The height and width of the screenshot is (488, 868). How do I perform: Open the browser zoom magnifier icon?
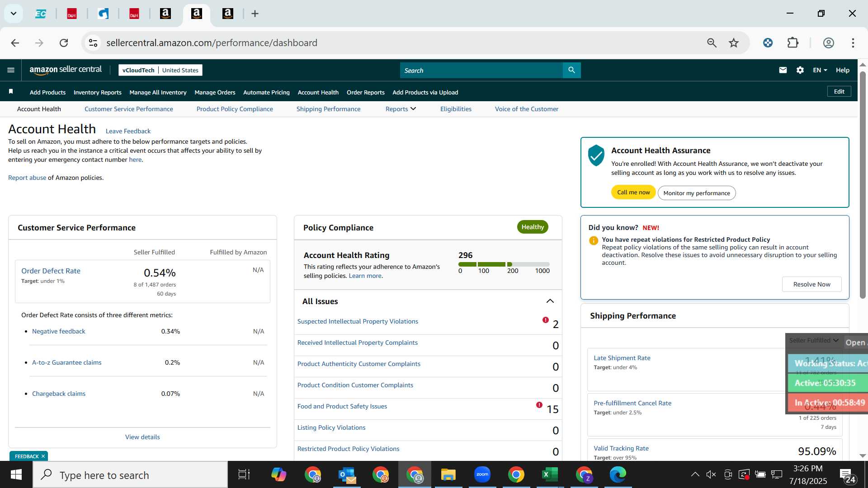(712, 43)
